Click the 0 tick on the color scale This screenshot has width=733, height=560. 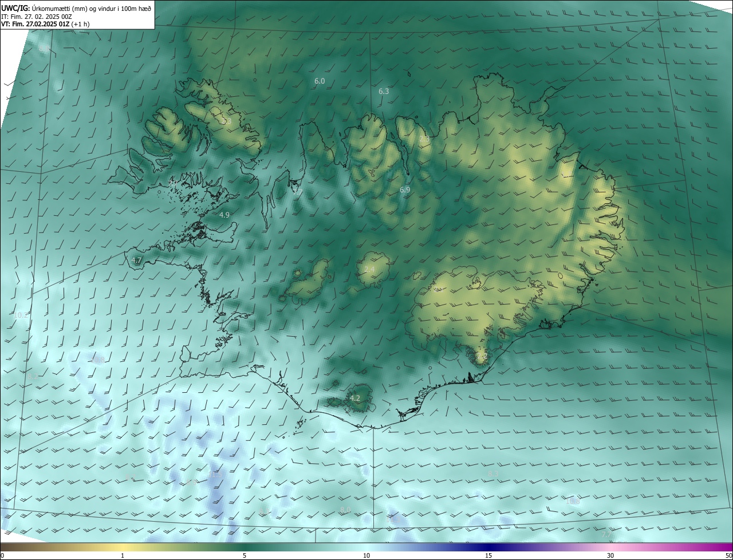(x=2, y=555)
